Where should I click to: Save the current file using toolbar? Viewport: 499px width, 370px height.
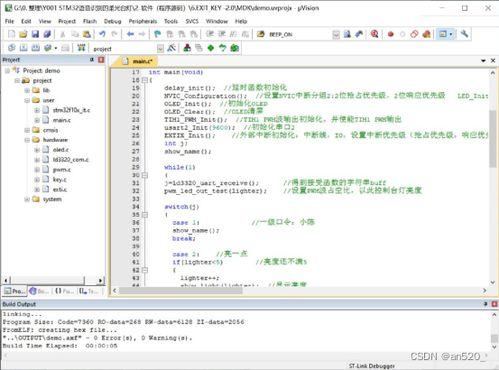coord(35,34)
